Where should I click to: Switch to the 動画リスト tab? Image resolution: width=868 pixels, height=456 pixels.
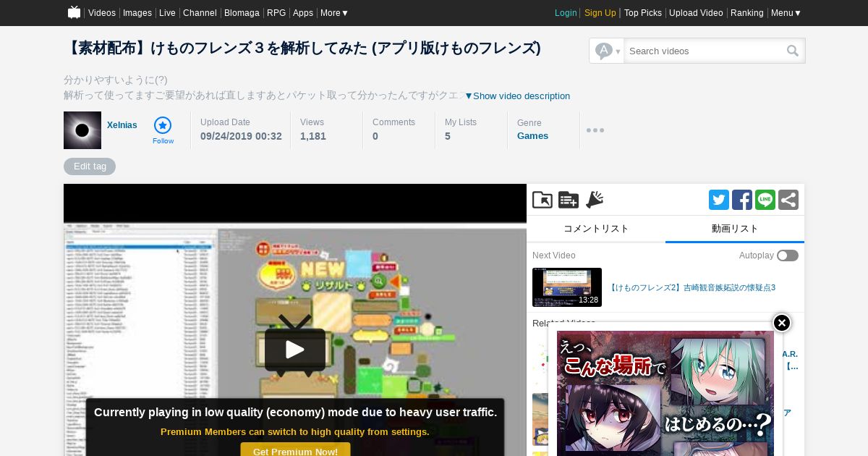click(735, 229)
